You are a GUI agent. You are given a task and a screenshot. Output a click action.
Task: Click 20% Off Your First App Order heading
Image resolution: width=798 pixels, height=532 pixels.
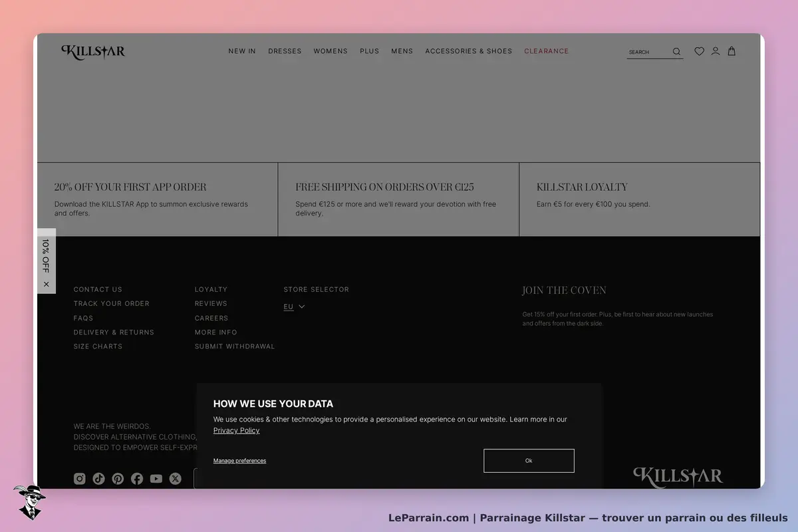(x=130, y=187)
